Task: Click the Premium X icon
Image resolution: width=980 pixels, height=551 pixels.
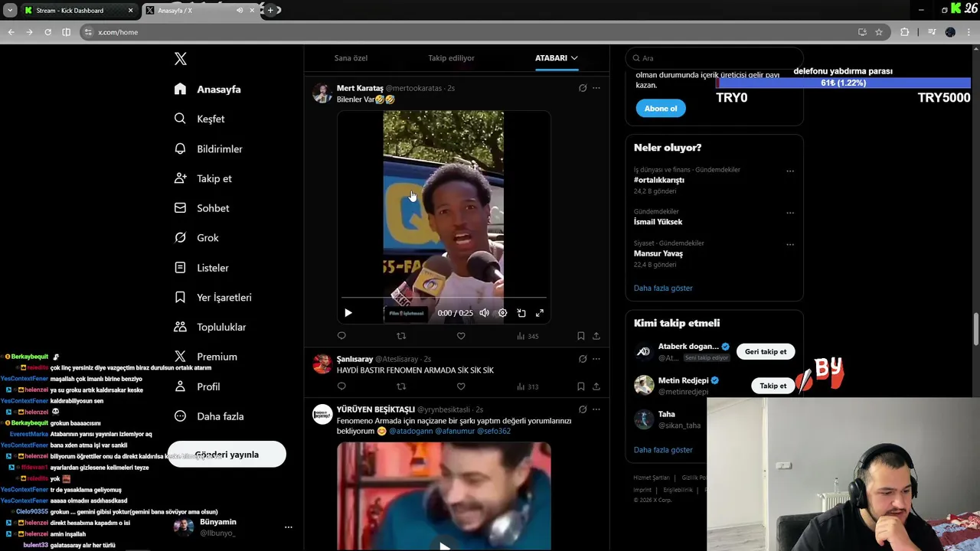Action: 180,357
